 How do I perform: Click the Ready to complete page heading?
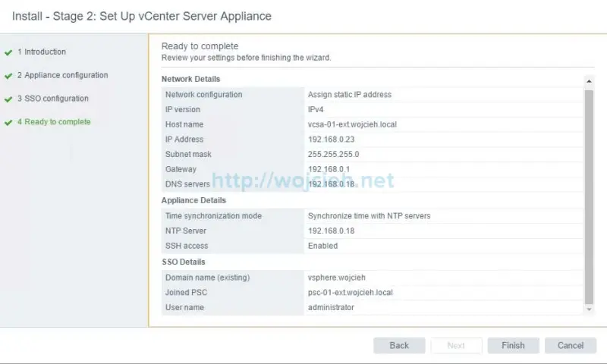pyautogui.click(x=200, y=46)
